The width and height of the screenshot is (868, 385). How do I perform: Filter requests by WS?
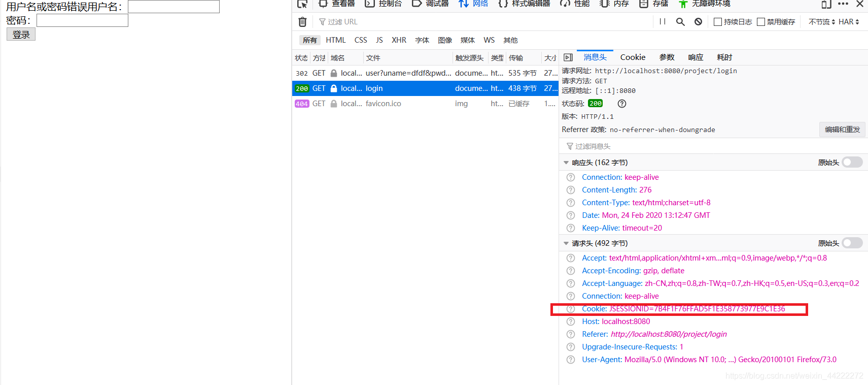click(489, 40)
